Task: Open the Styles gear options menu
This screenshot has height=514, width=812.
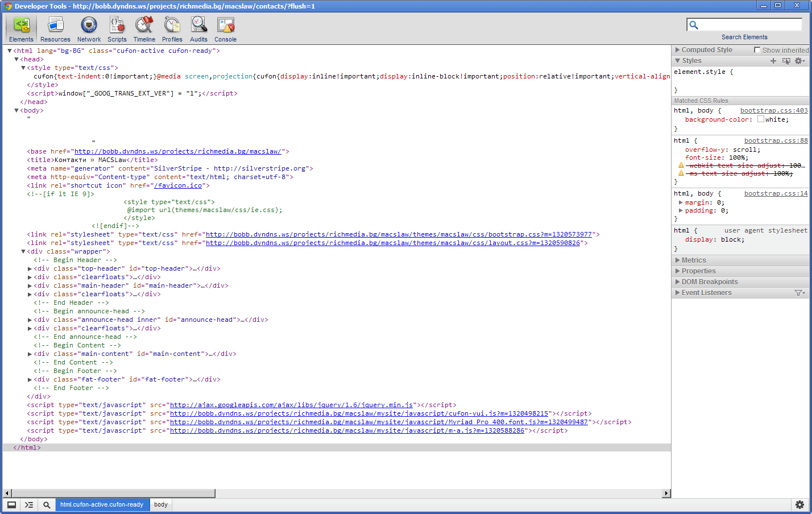Action: [x=799, y=61]
